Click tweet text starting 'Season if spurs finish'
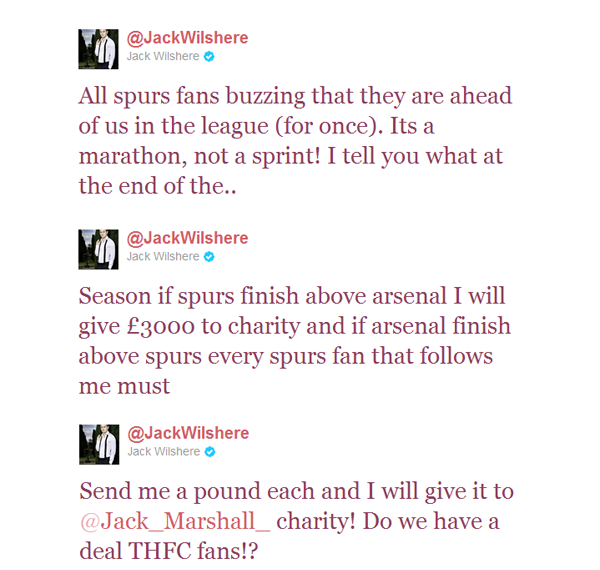 coord(295,341)
